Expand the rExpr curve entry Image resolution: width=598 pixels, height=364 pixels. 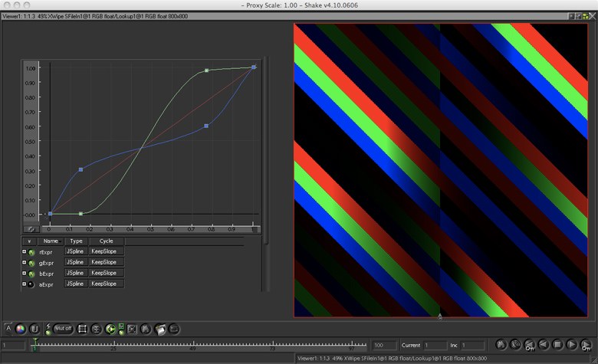tap(25, 251)
